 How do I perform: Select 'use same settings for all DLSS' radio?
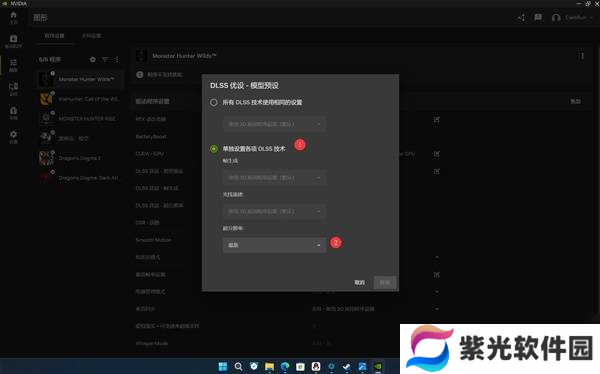pos(214,102)
